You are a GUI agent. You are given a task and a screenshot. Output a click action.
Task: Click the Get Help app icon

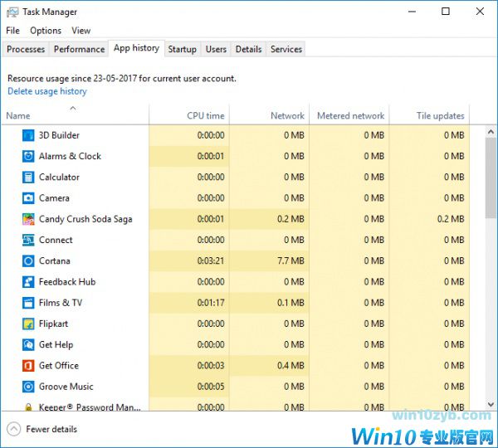pyautogui.click(x=28, y=345)
